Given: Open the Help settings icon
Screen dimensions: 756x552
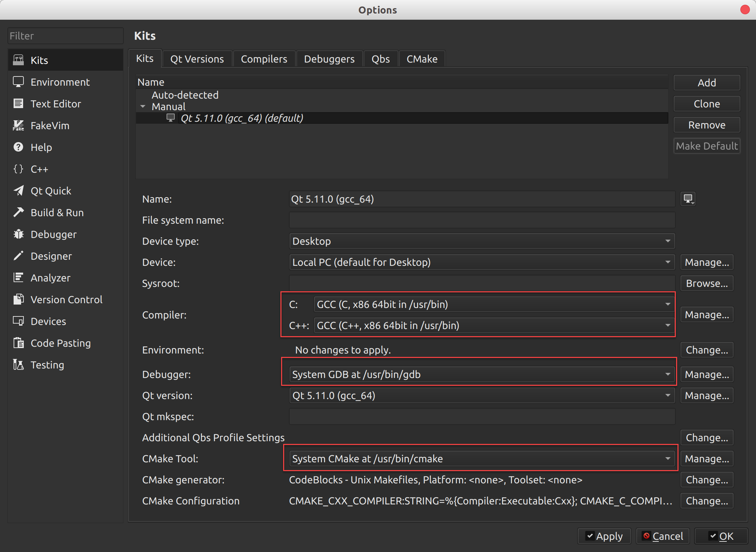Looking at the screenshot, I should click(18, 147).
